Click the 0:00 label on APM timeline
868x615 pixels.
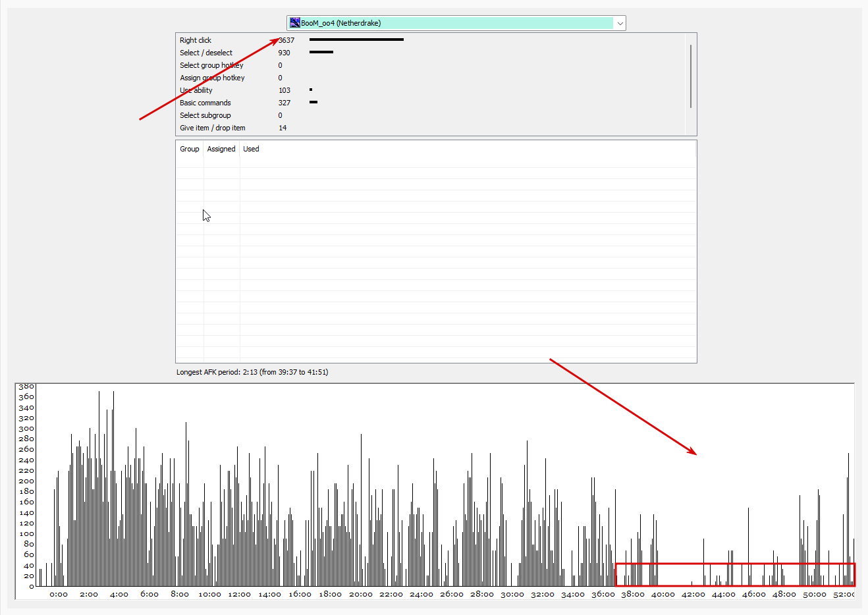coord(59,595)
